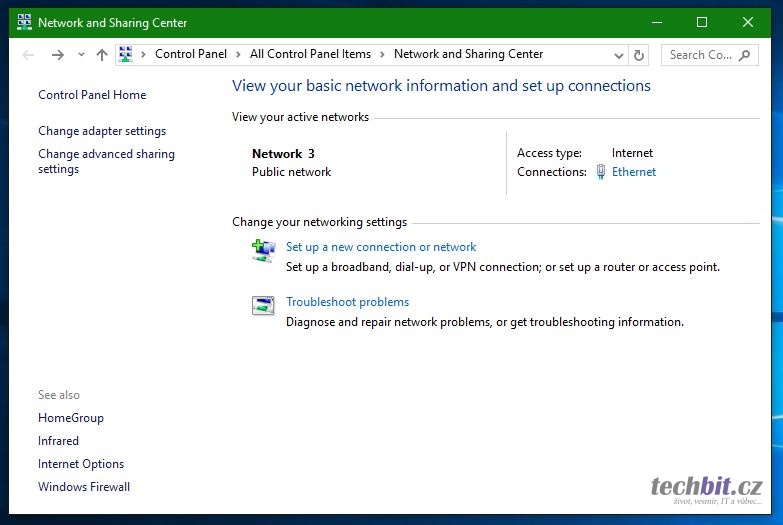
Task: Click the Troubleshoot problems icon
Action: point(263,305)
